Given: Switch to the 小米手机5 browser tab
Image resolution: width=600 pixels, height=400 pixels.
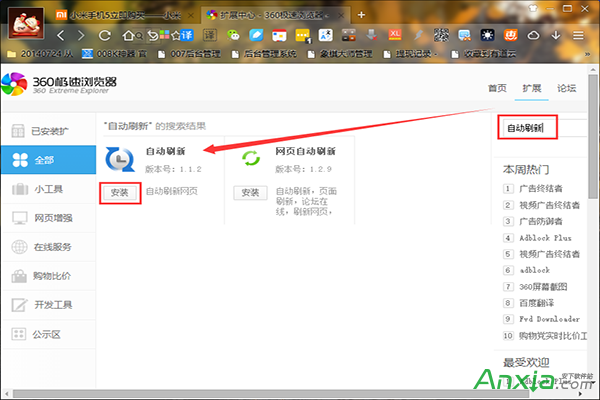Looking at the screenshot, I should [122, 15].
